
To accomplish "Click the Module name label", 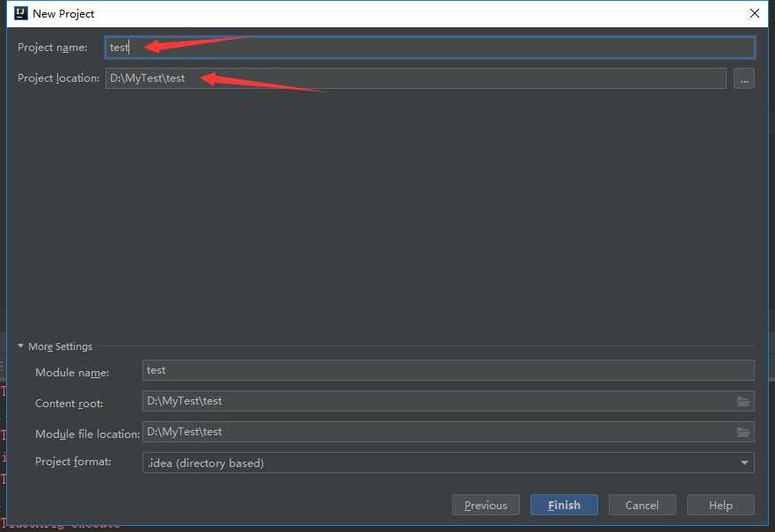I will (72, 373).
